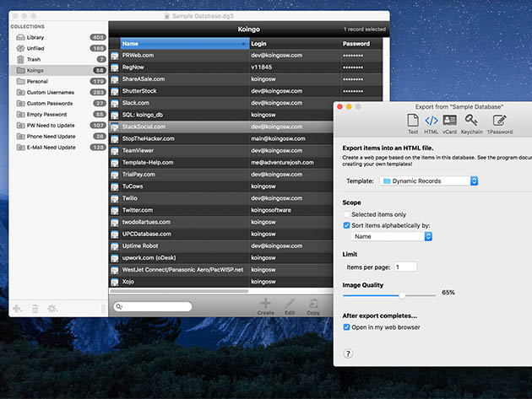
Task: Sort records by the Name column header
Action: [172, 43]
